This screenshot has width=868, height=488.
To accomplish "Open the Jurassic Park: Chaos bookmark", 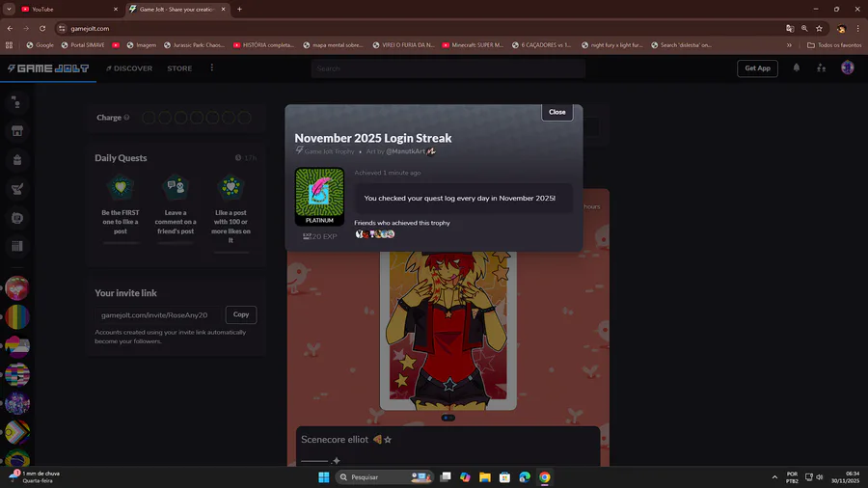I will (x=194, y=44).
